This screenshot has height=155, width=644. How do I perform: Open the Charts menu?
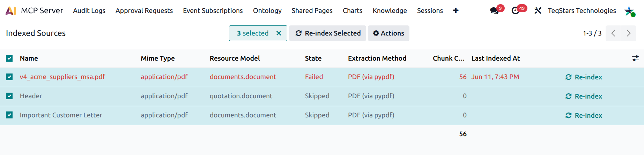[353, 11]
